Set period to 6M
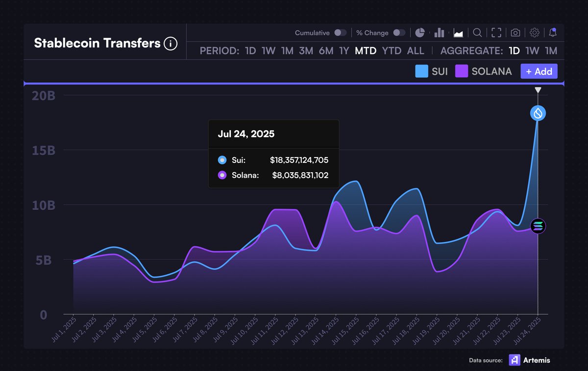The image size is (588, 371). (326, 51)
